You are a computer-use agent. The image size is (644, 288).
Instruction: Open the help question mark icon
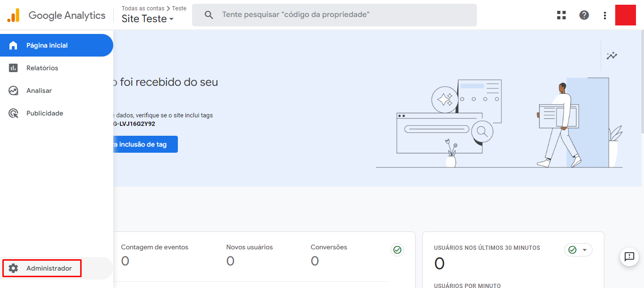point(584,15)
